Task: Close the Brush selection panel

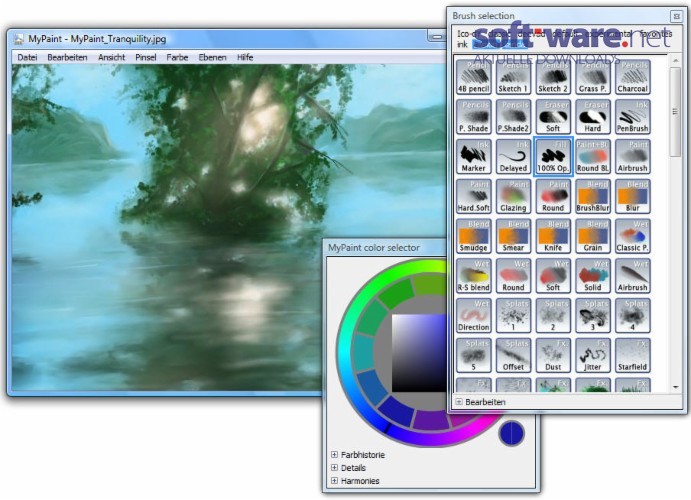Action: pyautogui.click(x=676, y=16)
